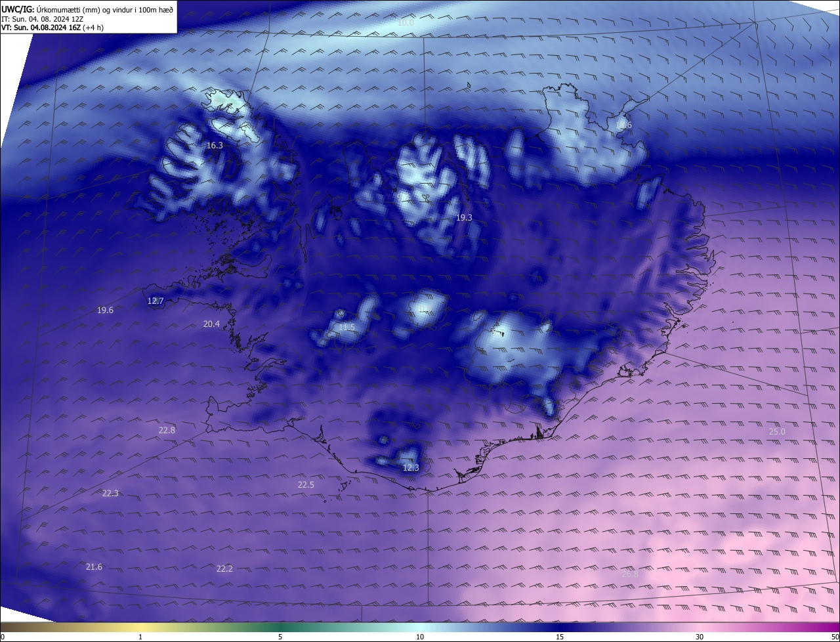Click the 11.5 value label on the map
This screenshot has width=840, height=642.
pyautogui.click(x=346, y=327)
